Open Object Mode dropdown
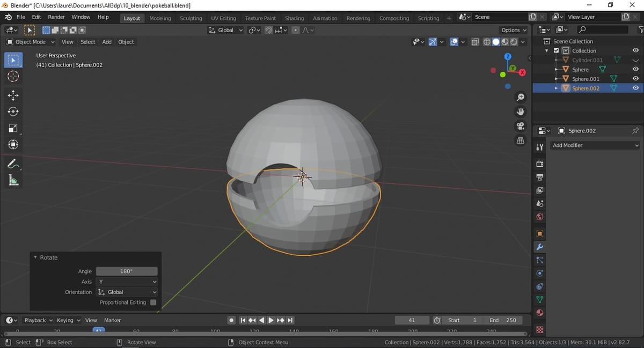 pyautogui.click(x=31, y=42)
